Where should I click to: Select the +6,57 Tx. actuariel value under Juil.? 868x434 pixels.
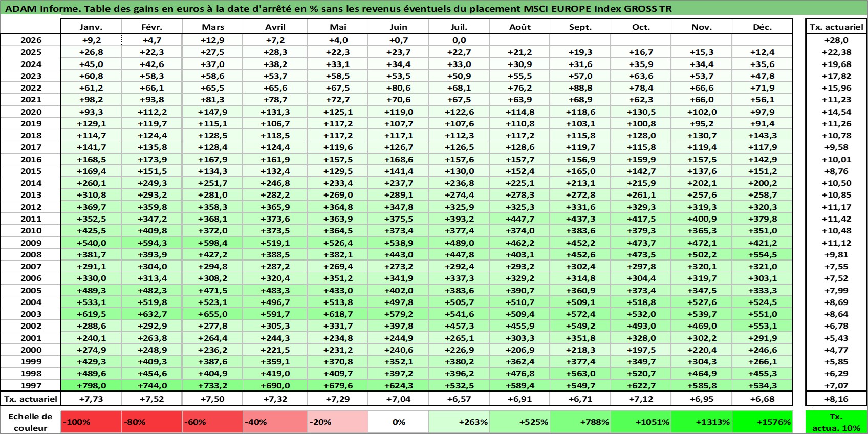pyautogui.click(x=459, y=399)
